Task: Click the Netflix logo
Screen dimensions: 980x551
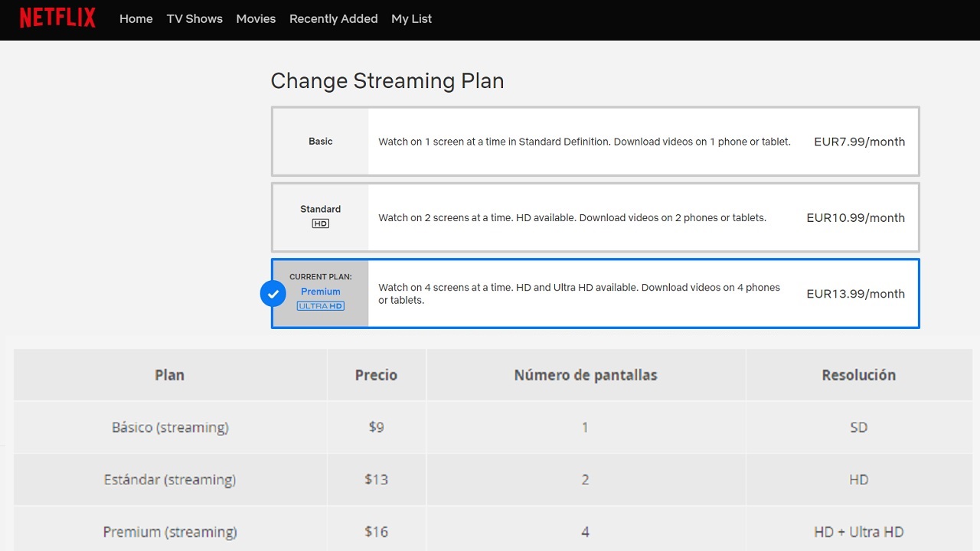Action: pyautogui.click(x=57, y=18)
